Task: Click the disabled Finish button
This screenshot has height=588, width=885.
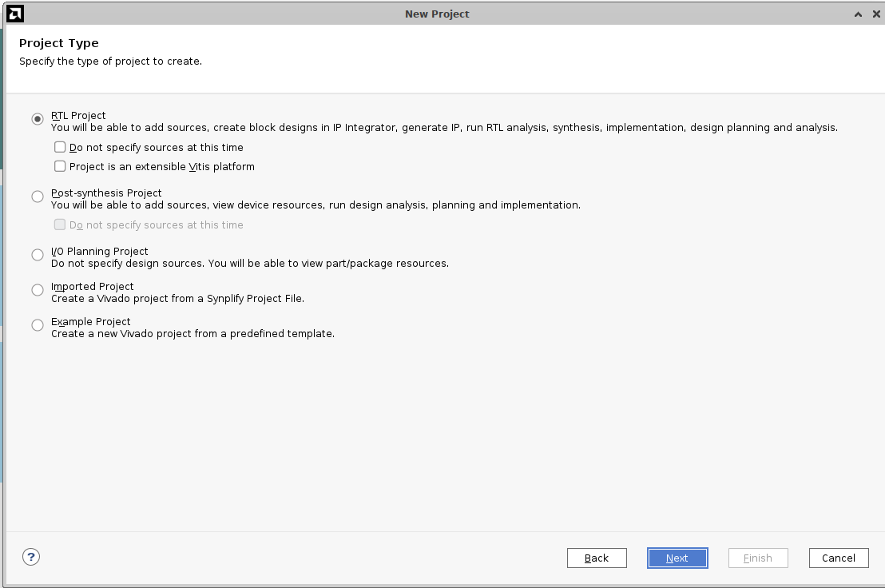Action: click(x=757, y=558)
